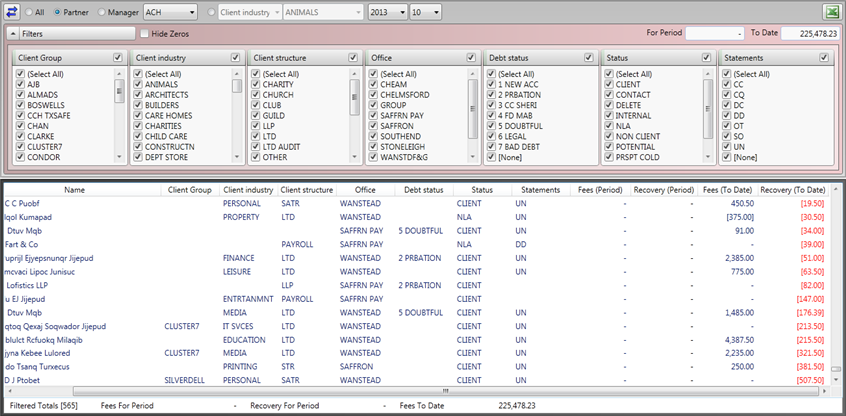Select the Lofistics LLP row

(415, 285)
